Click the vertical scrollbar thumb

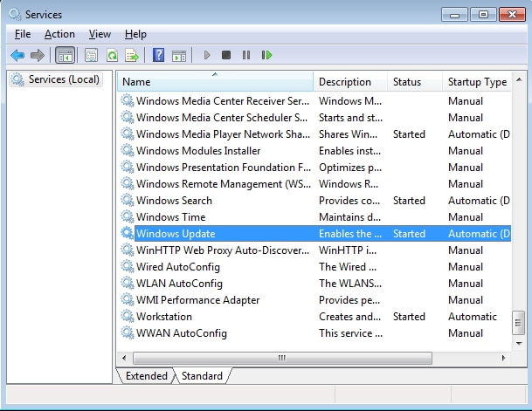coord(518,323)
